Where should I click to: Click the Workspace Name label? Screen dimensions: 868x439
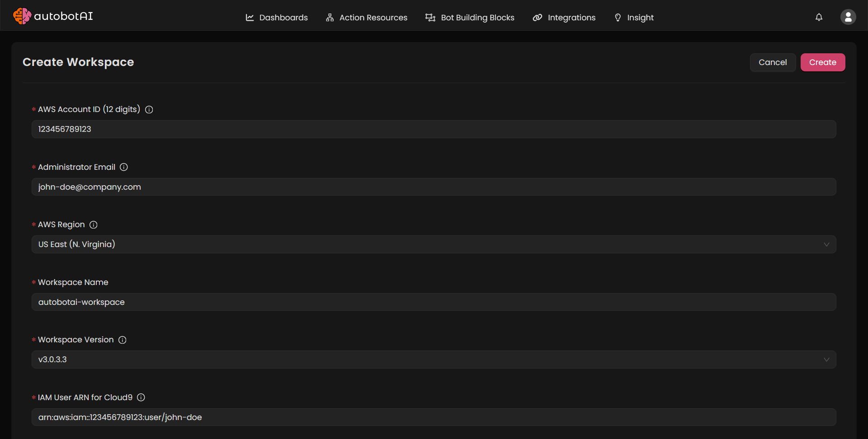tap(73, 282)
